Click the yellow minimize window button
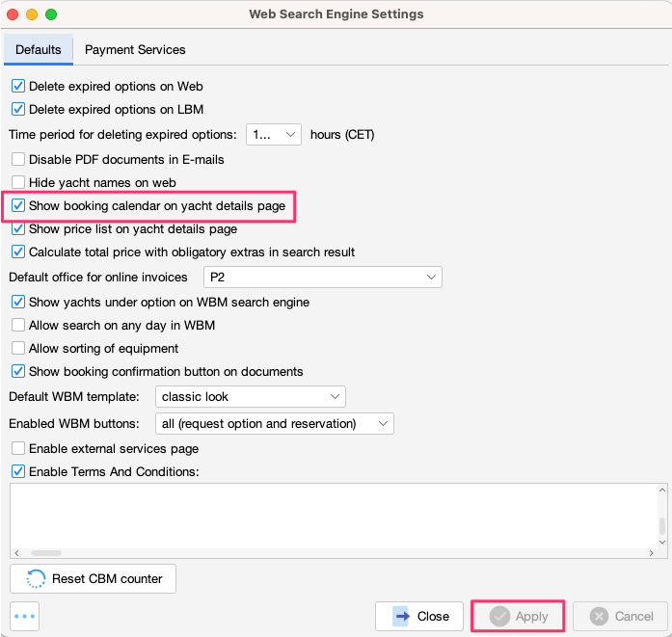The height and width of the screenshot is (637, 672). coord(32,14)
